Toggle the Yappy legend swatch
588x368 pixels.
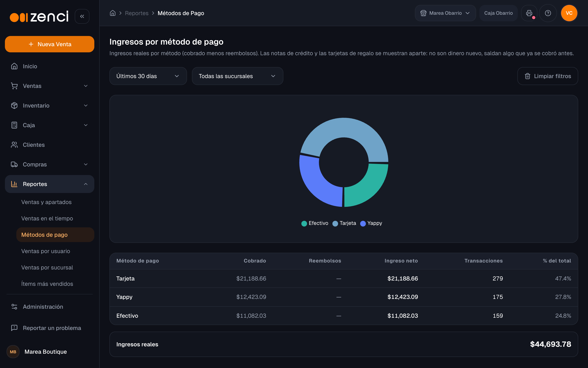click(363, 223)
